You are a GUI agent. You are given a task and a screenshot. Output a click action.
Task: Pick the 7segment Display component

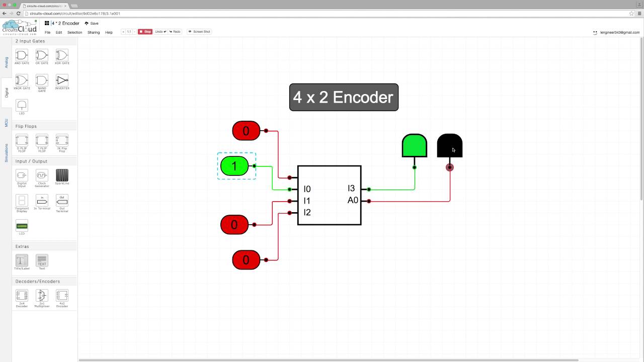click(x=22, y=203)
